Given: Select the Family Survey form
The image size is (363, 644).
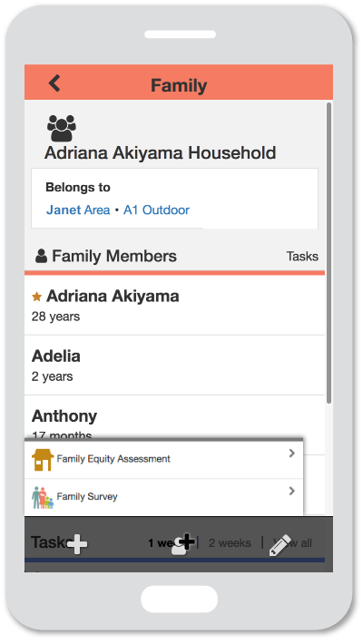Looking at the screenshot, I should click(163, 497).
